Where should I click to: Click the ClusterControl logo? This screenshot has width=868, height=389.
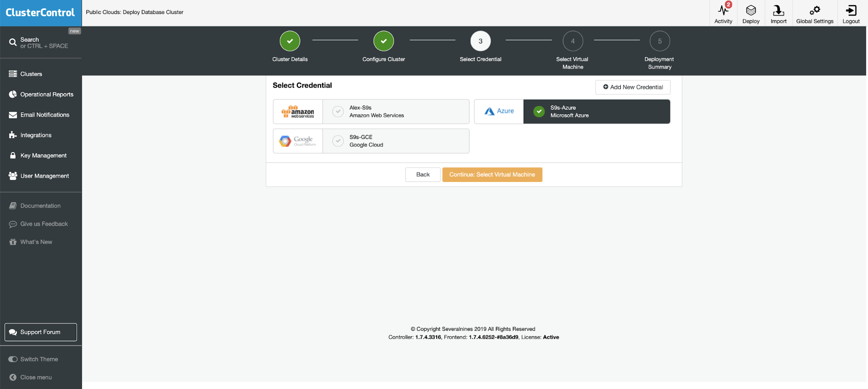click(x=40, y=13)
